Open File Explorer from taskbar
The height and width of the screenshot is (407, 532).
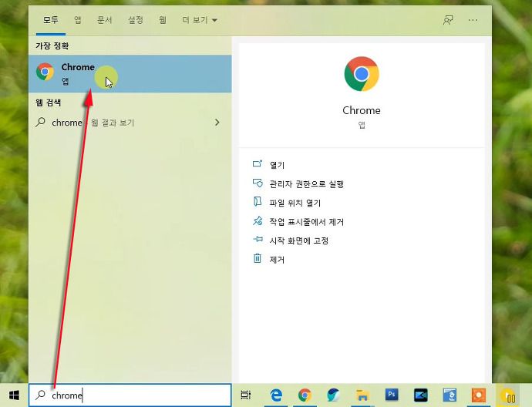tap(362, 395)
